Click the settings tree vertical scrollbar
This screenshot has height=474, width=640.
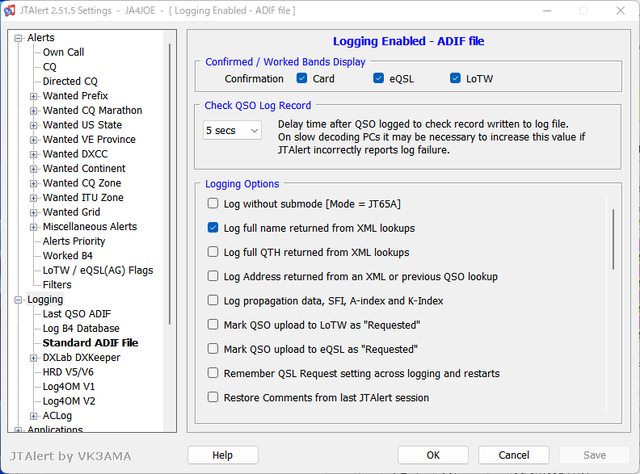[169, 184]
